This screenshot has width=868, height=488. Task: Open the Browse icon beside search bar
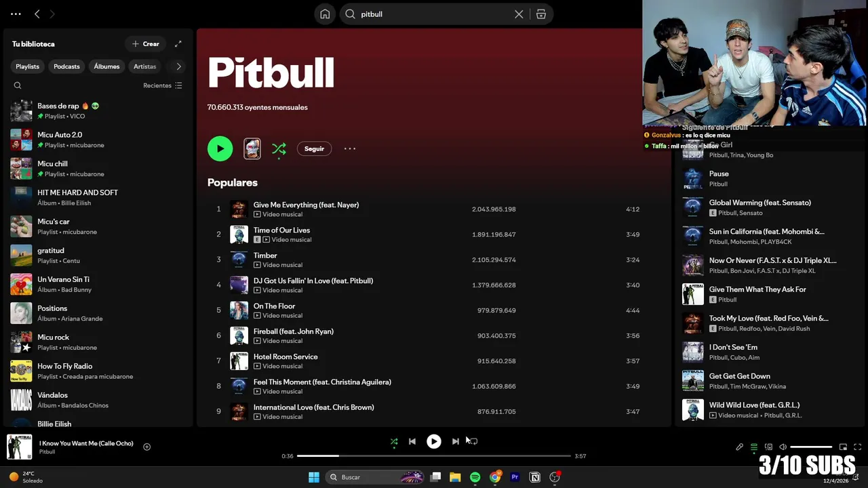pos(540,14)
